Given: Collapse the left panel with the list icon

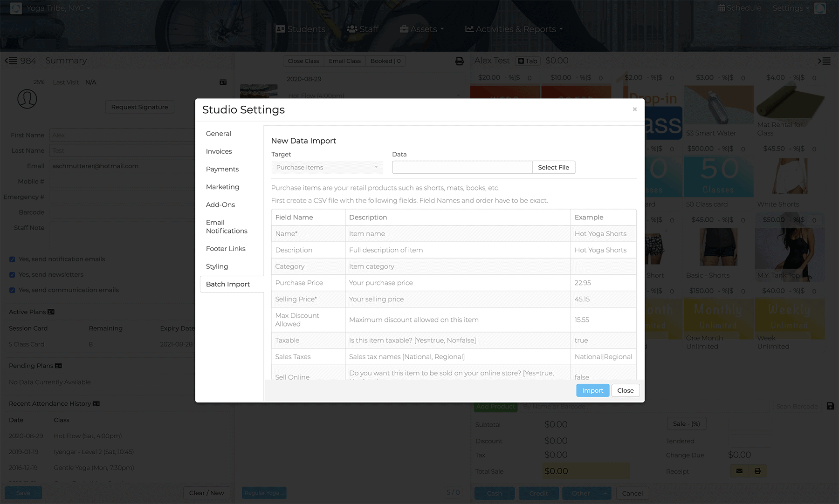Looking at the screenshot, I should tap(11, 61).
